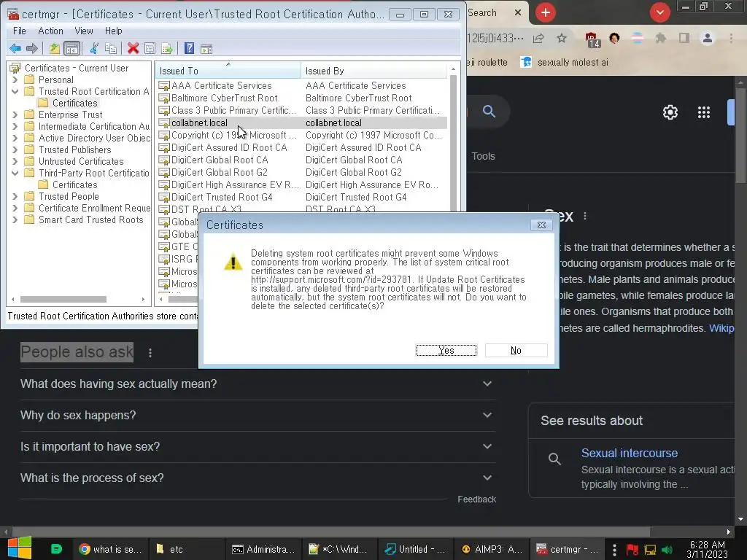Select the DigiCert Global Root G2 certificate

click(303, 172)
